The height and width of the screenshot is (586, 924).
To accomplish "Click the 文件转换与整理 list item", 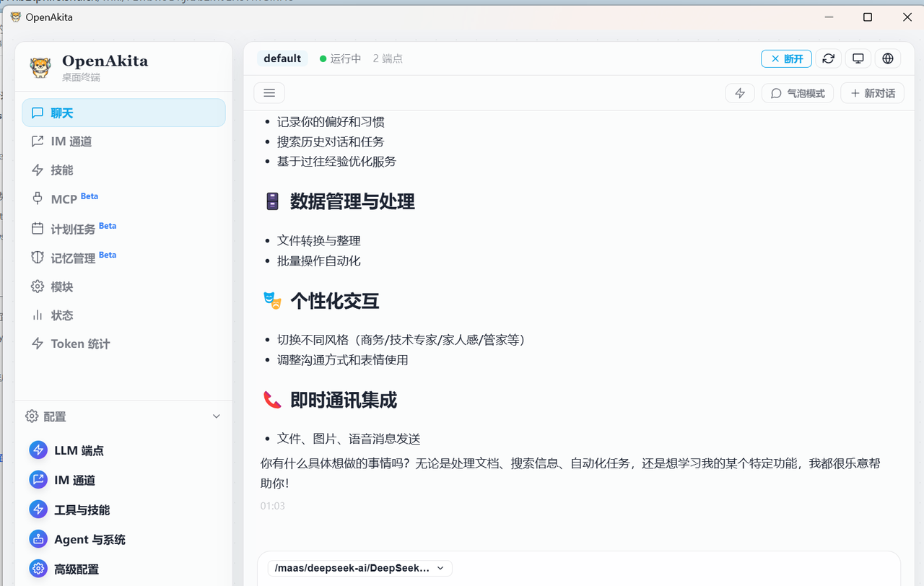I will [x=318, y=240].
